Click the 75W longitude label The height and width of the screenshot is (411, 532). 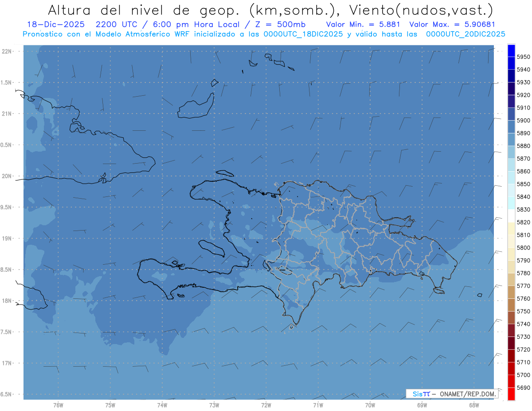pos(110,405)
